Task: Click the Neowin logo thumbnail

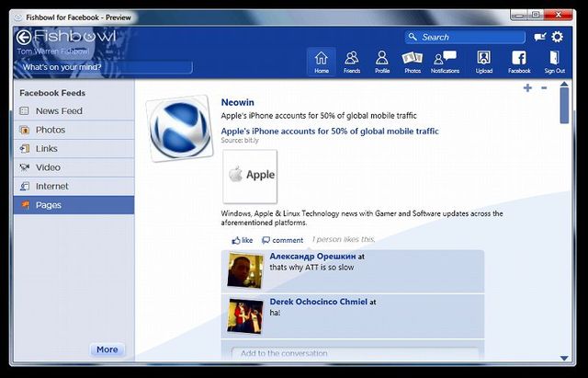Action: pos(179,129)
